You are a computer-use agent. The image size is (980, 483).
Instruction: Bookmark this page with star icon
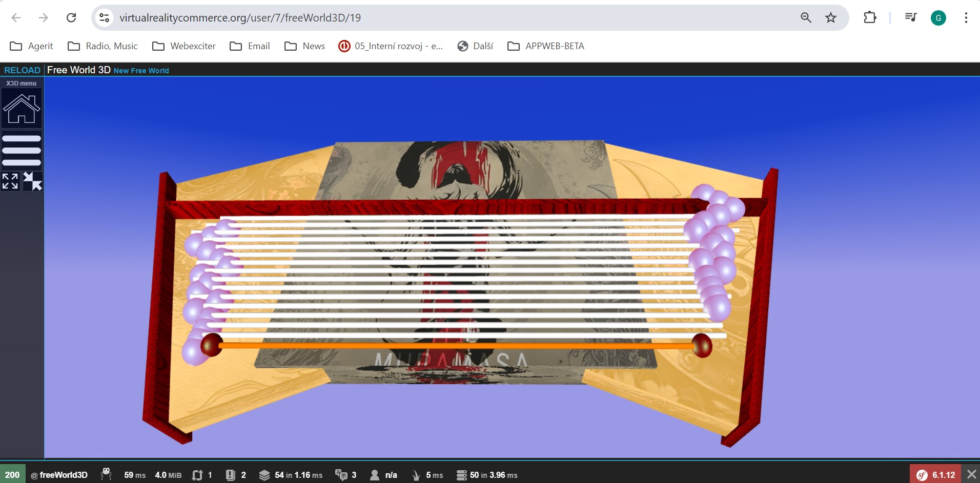click(830, 18)
